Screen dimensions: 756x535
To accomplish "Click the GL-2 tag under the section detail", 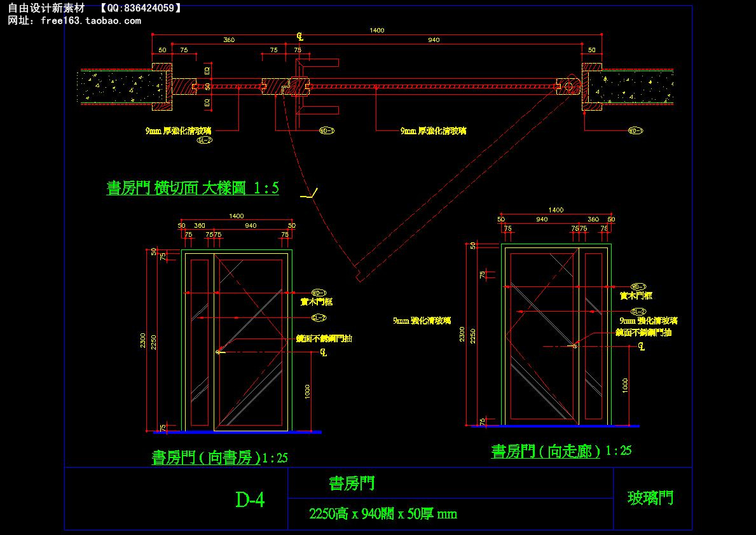I will pos(205,141).
